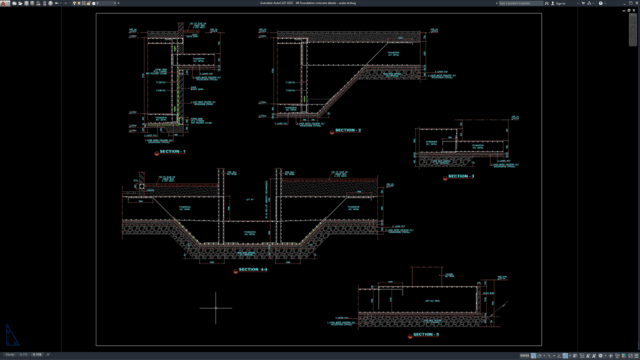
Task: Switch to the Model tab
Action: pos(9,355)
